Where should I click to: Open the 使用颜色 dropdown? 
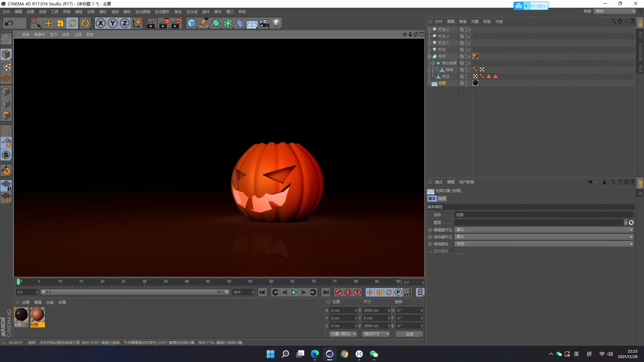coord(544,244)
